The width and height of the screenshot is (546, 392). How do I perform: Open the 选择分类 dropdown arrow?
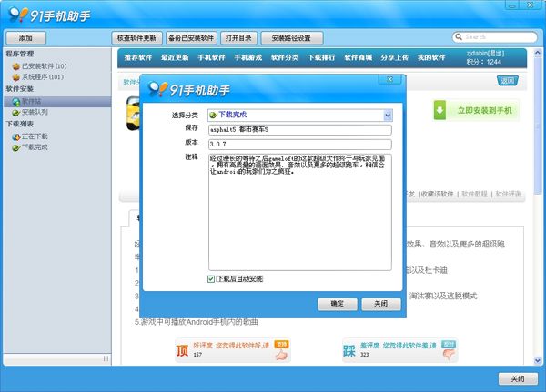[x=388, y=116]
